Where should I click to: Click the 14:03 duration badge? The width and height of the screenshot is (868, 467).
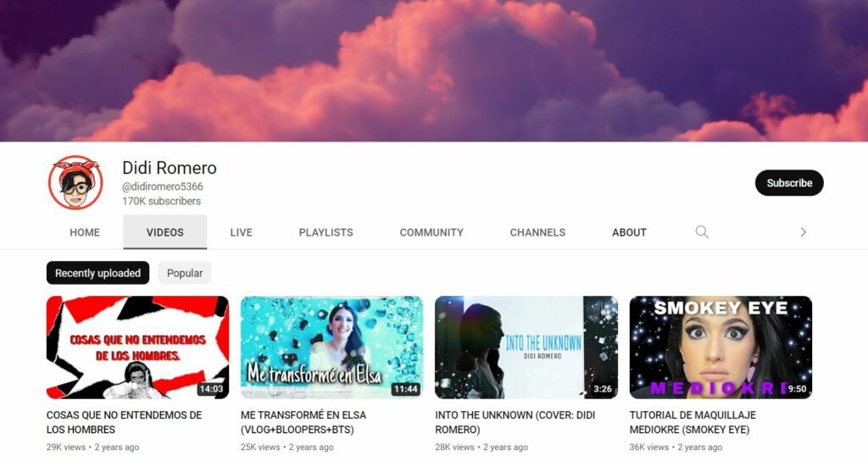tap(211, 389)
